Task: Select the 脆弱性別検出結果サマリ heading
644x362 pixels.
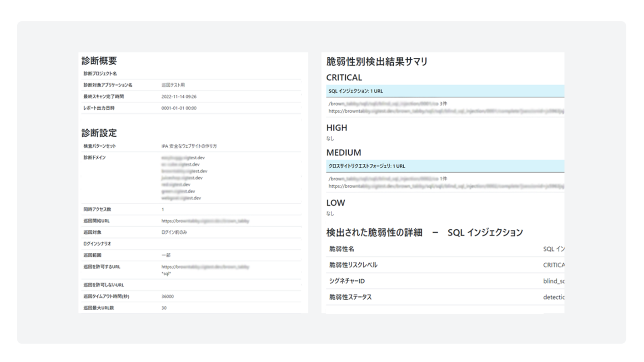Action: point(376,60)
